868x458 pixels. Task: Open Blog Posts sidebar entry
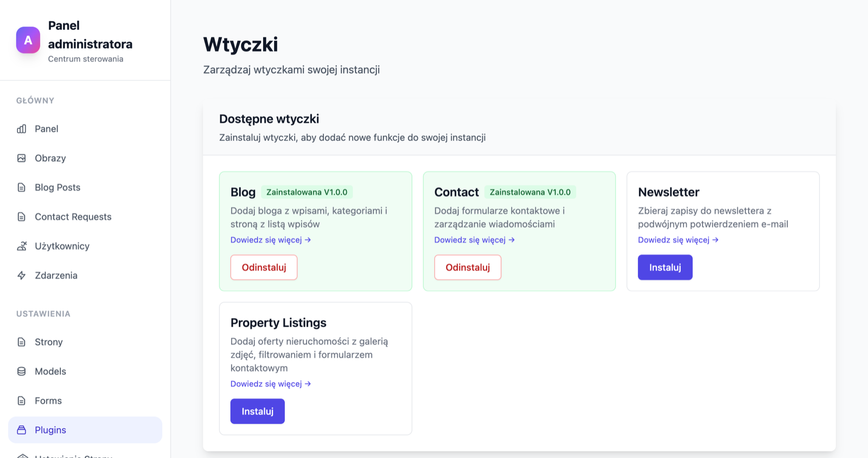pos(85,188)
